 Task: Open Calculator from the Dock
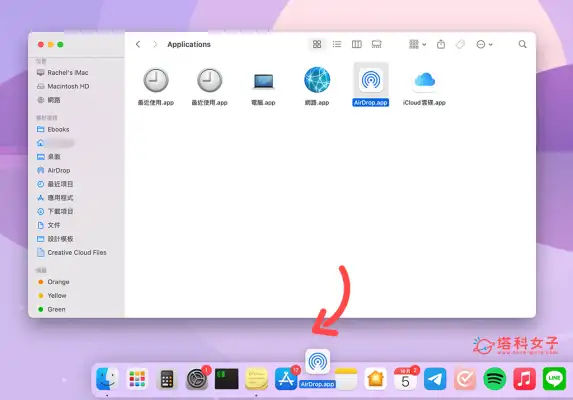pos(167,379)
